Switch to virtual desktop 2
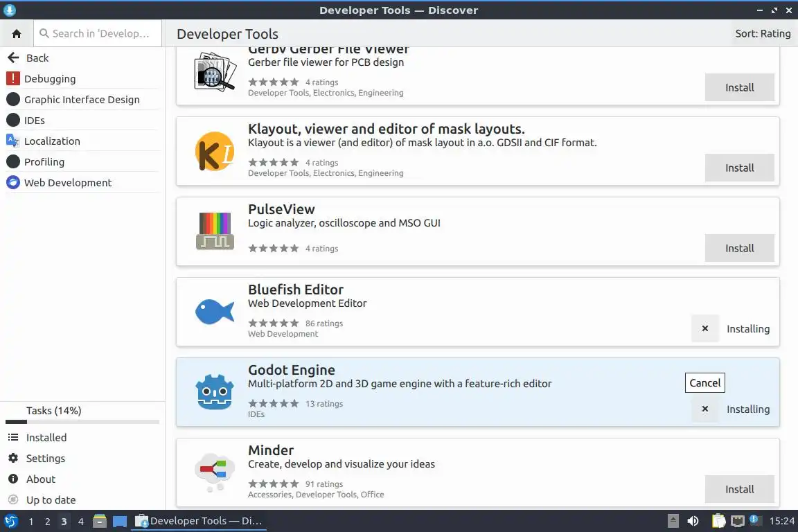Image resolution: width=798 pixels, height=532 pixels. click(x=47, y=522)
